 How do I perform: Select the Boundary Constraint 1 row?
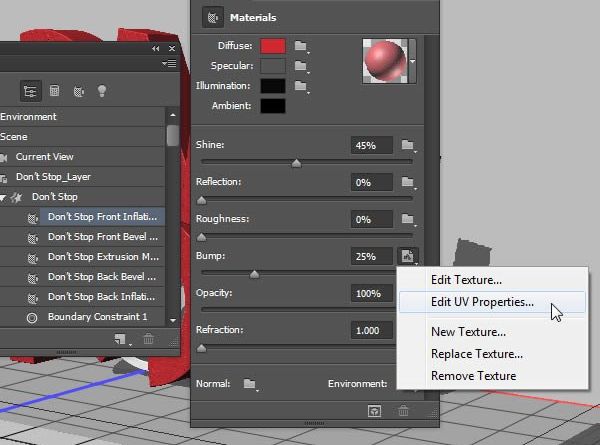tap(82, 317)
